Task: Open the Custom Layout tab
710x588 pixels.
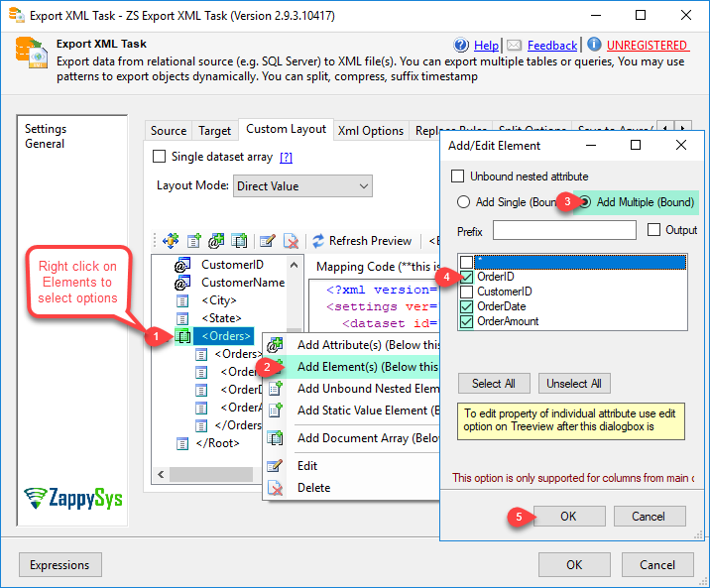Action: 287,129
